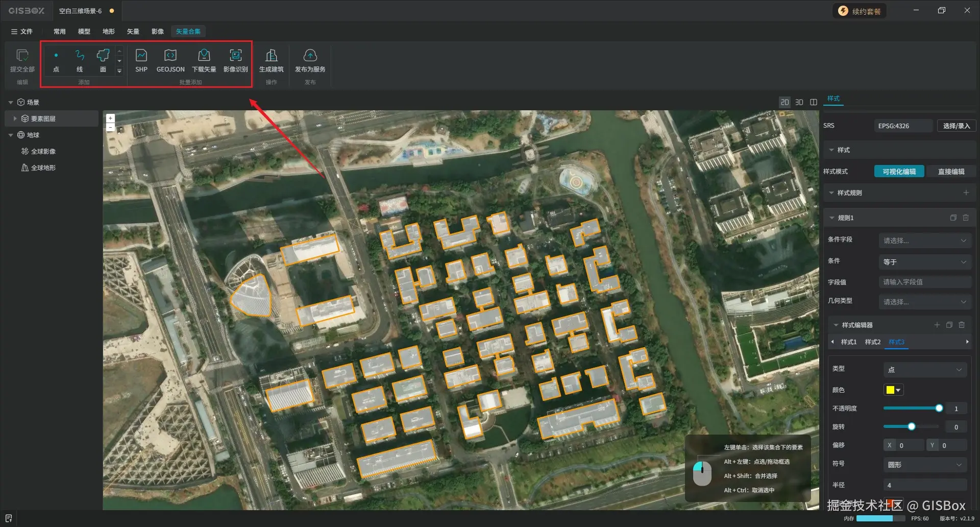The height and width of the screenshot is (527, 980).
Task: Import vectors with the GEOJSON icon
Action: (x=170, y=60)
